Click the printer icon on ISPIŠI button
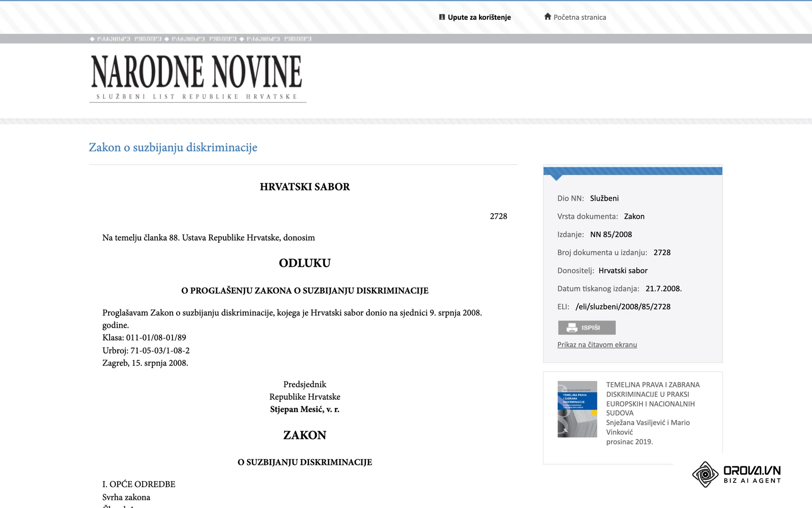Screen dimensions: 812x508 click(x=572, y=328)
